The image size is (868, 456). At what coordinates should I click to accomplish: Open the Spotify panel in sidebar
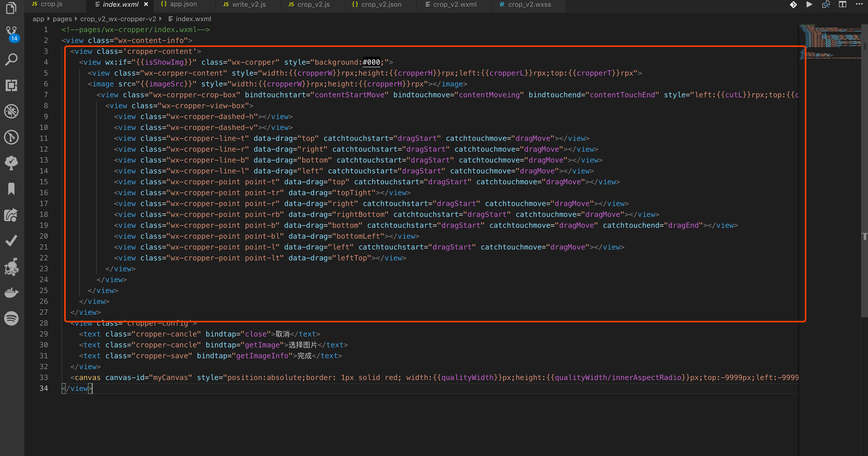(11, 318)
